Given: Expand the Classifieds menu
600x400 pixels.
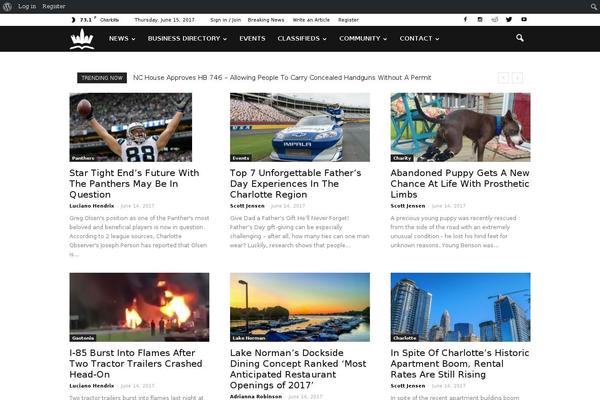Looking at the screenshot, I should click(x=302, y=39).
